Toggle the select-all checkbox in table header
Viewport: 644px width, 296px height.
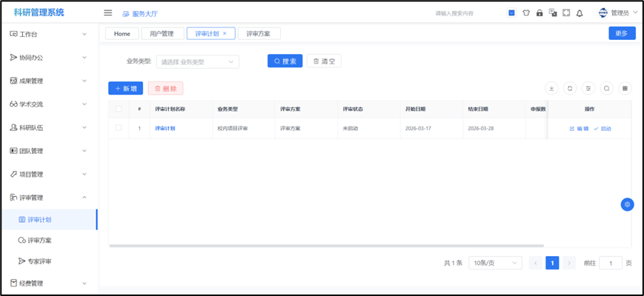click(x=119, y=109)
